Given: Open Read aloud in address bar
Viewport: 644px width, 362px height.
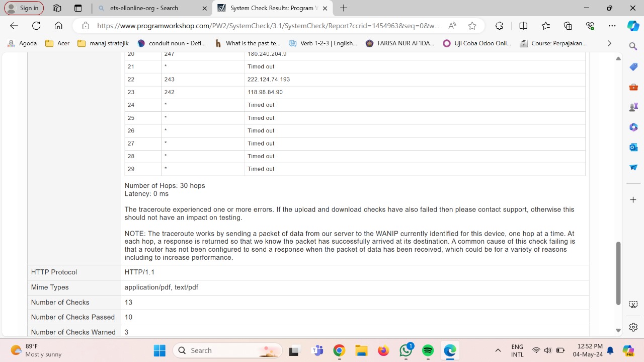Looking at the screenshot, I should [452, 26].
